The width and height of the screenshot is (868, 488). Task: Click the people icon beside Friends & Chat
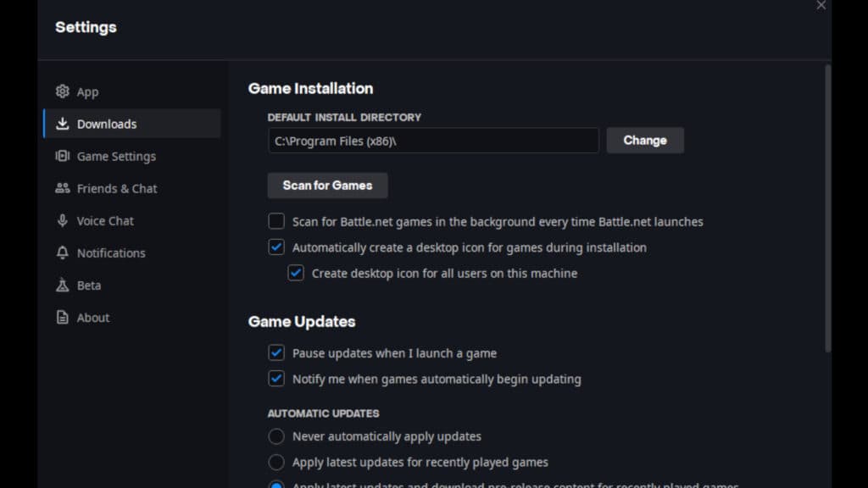(x=62, y=188)
